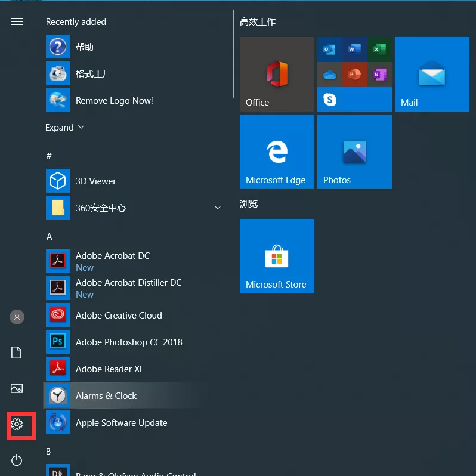Open Adobe Reader XI icon
This screenshot has width=476, height=476.
(58, 369)
